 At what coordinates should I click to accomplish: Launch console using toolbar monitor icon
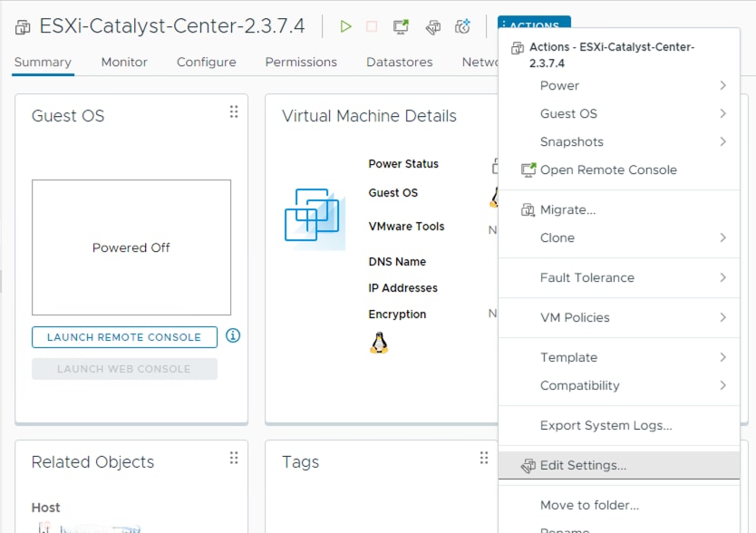401,26
